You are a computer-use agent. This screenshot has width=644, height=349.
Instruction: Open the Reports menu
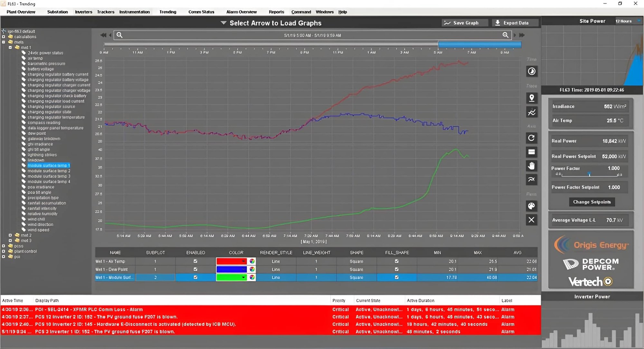click(276, 12)
